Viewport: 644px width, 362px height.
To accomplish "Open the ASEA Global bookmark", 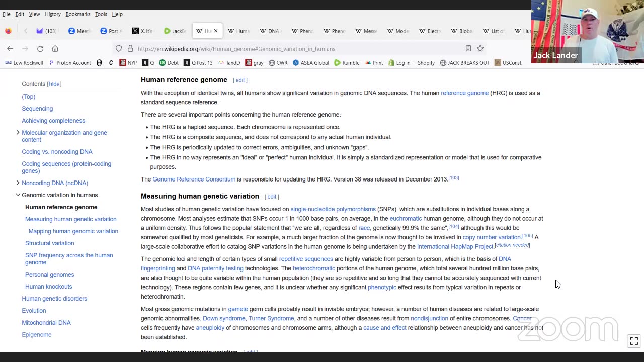I will (311, 63).
